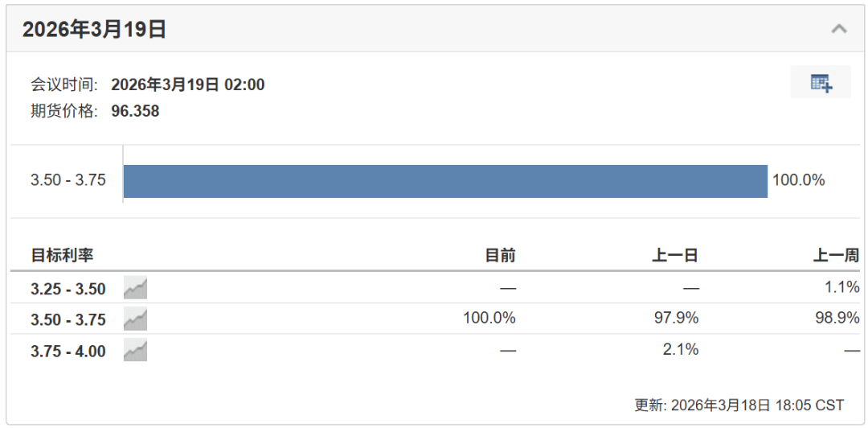The image size is (868, 428).
Task: Click the 98.9% previous-week value
Action: pos(837,319)
